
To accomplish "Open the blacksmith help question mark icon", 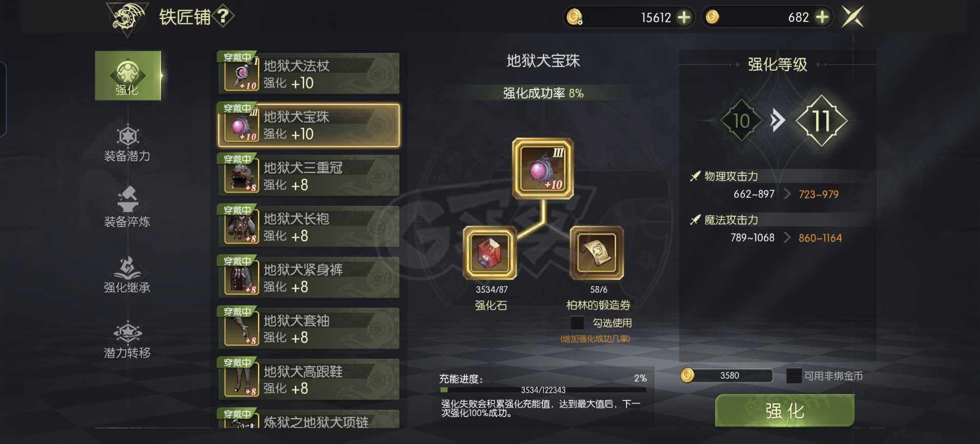I will [223, 17].
